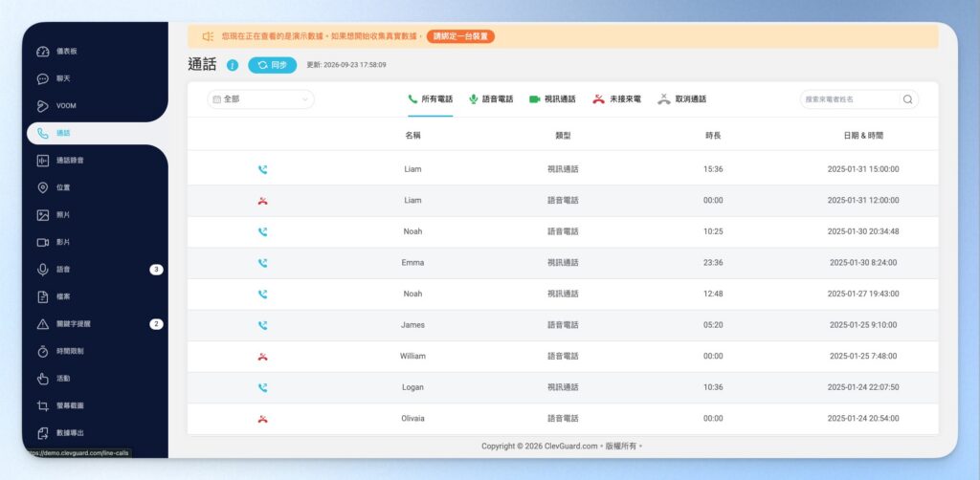The image size is (980, 480).
Task: Focus the caller name search field
Action: (x=850, y=99)
